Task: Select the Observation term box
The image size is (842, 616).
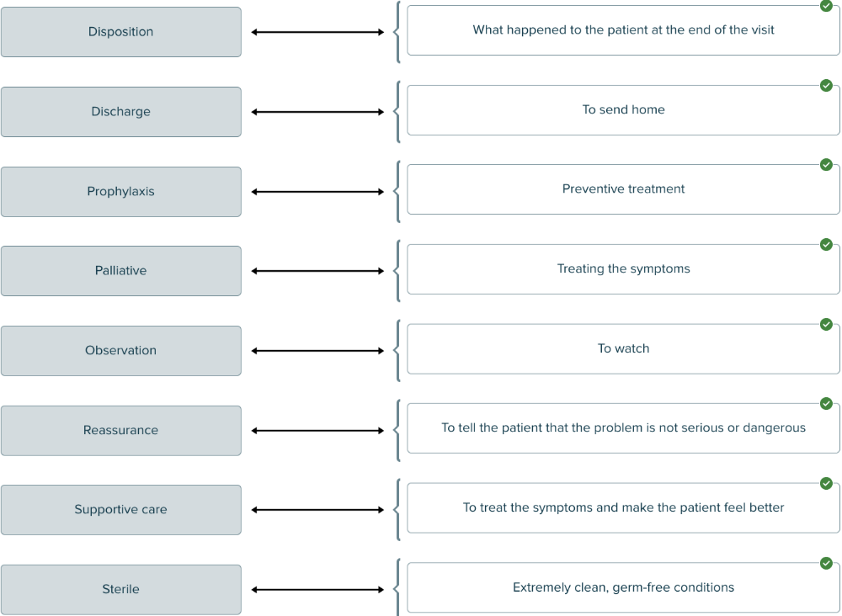Action: pos(120,351)
